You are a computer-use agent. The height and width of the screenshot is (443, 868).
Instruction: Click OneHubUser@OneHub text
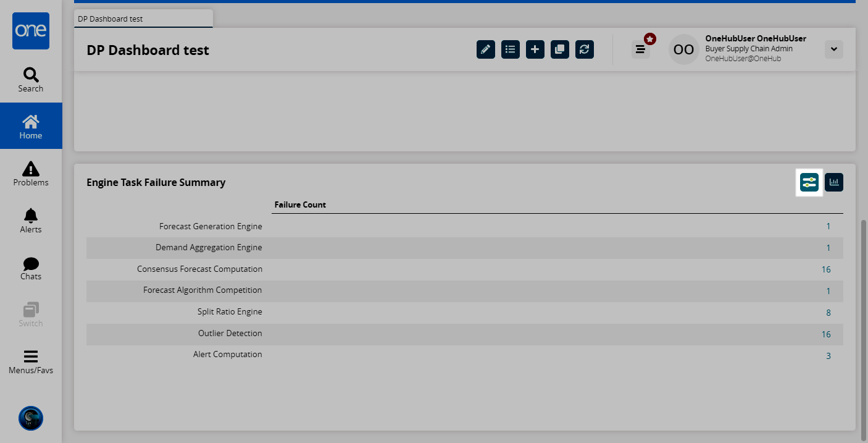(x=743, y=58)
